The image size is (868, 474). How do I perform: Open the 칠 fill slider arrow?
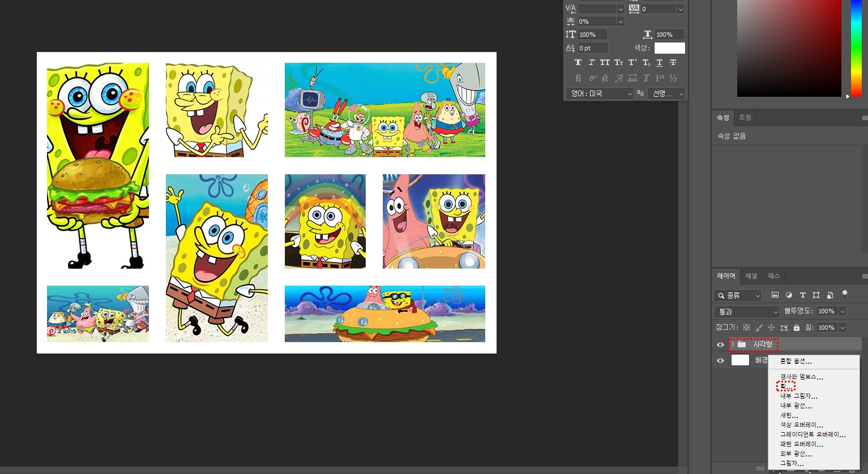pos(843,328)
